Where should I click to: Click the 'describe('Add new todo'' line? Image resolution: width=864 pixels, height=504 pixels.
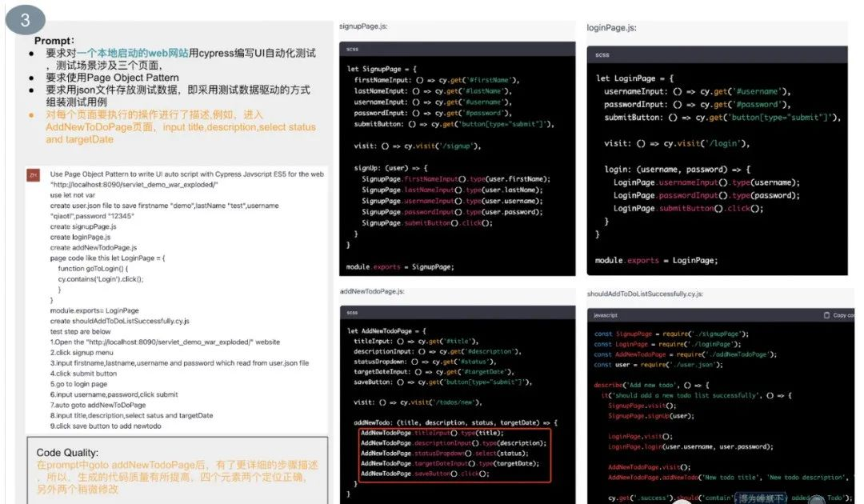(651, 385)
